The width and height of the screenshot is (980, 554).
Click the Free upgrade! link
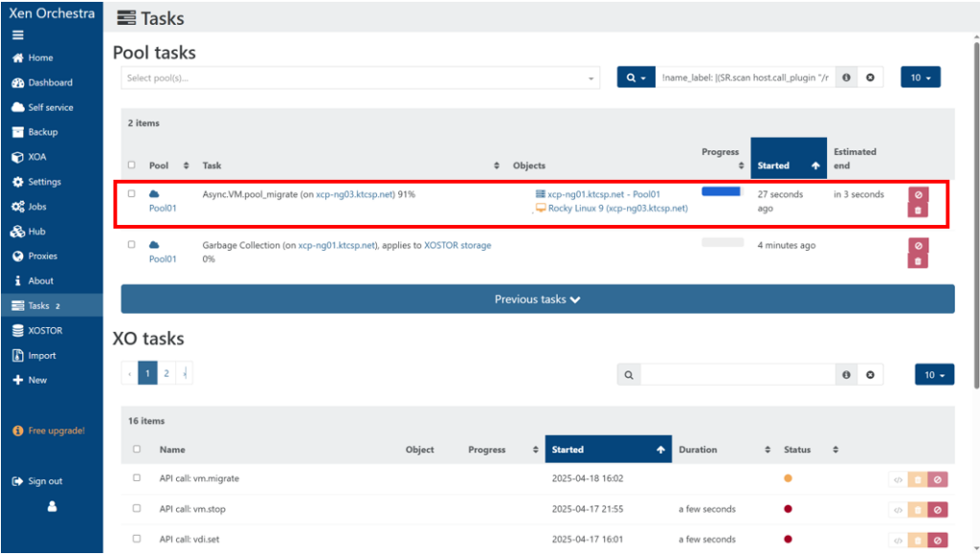pyautogui.click(x=56, y=431)
